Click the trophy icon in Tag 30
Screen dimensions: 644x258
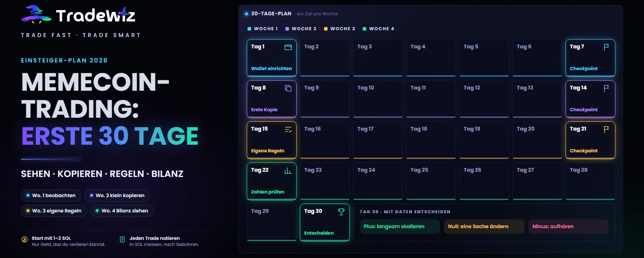coord(341,212)
